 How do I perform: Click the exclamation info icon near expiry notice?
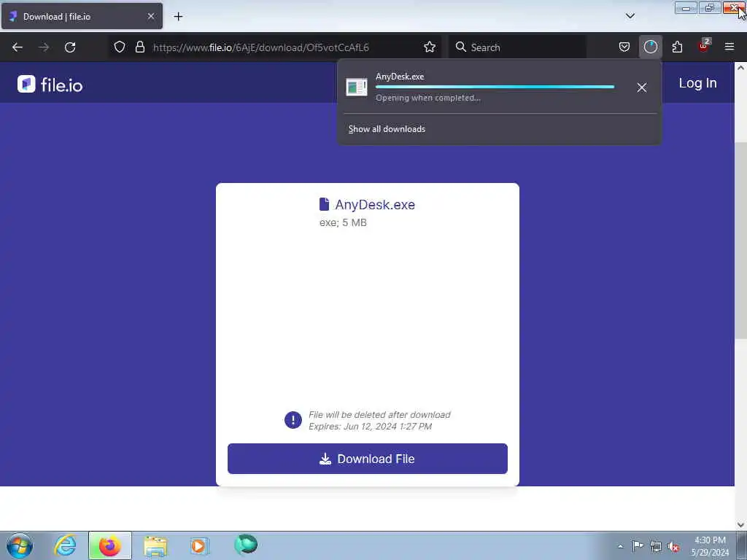click(293, 420)
